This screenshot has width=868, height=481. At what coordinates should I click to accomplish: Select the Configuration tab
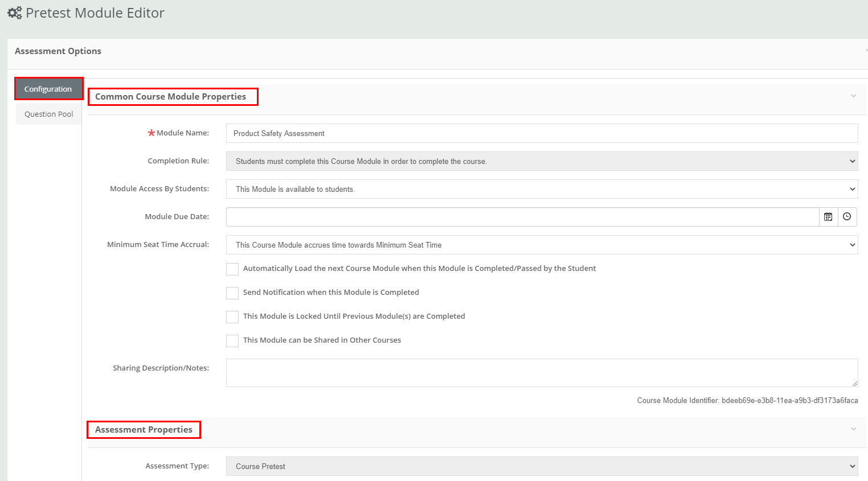pyautogui.click(x=48, y=89)
